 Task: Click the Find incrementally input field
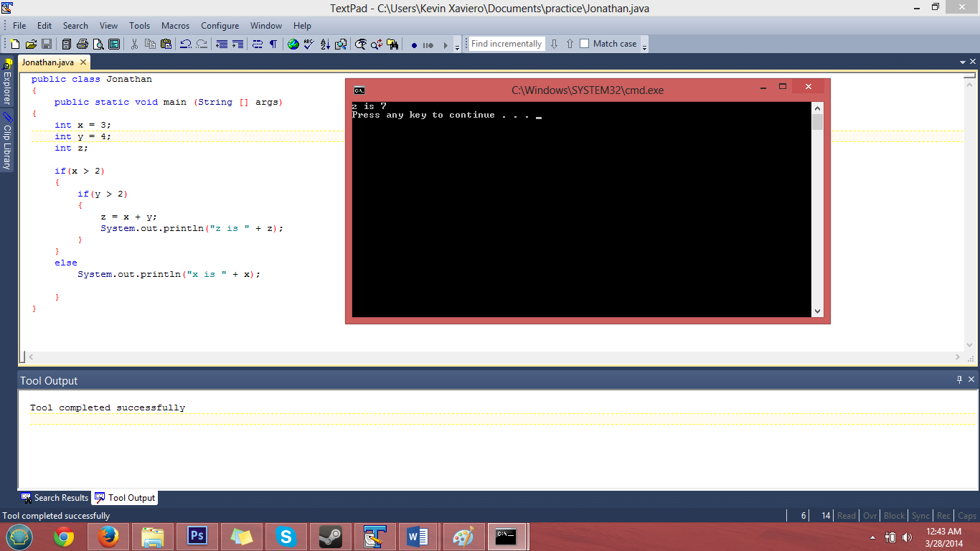[507, 44]
